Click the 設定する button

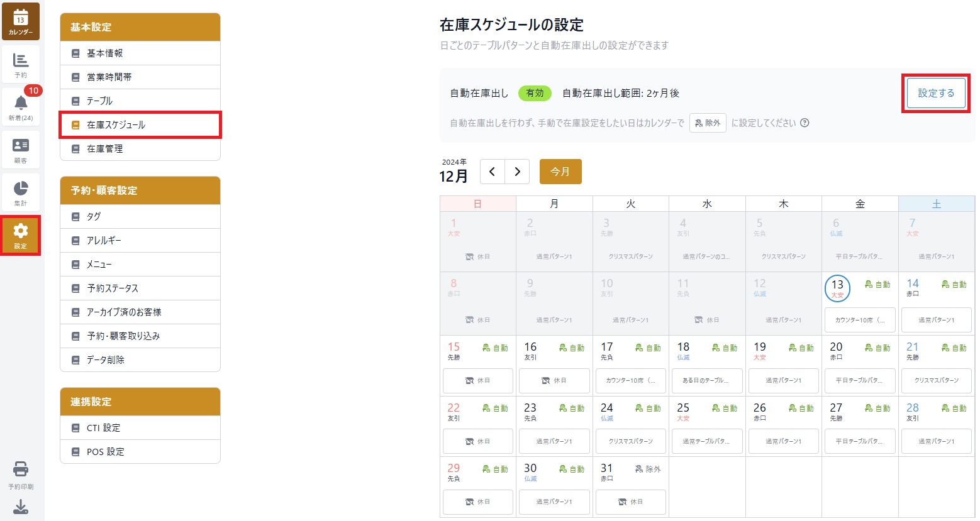[935, 94]
